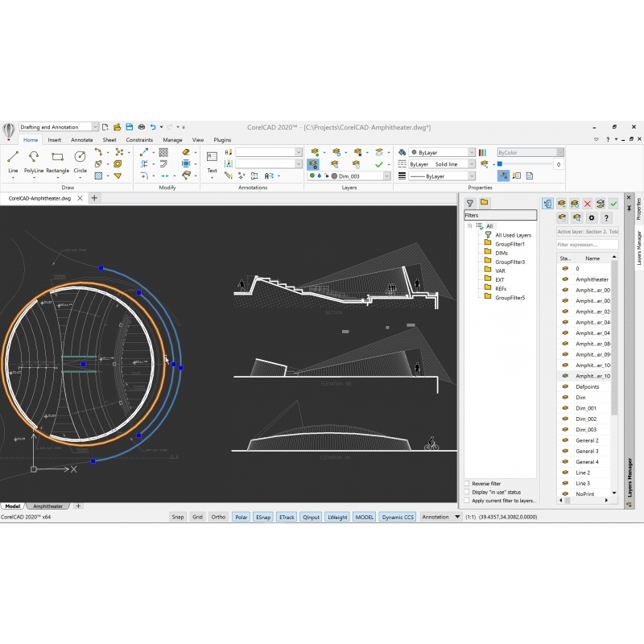
Task: Check Display "in use" status option
Action: point(467,492)
